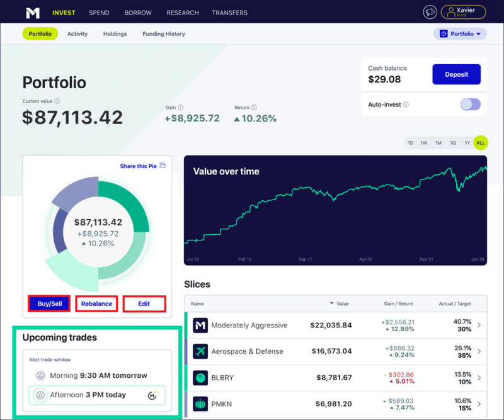Switch to the Holdings tab

tap(115, 34)
